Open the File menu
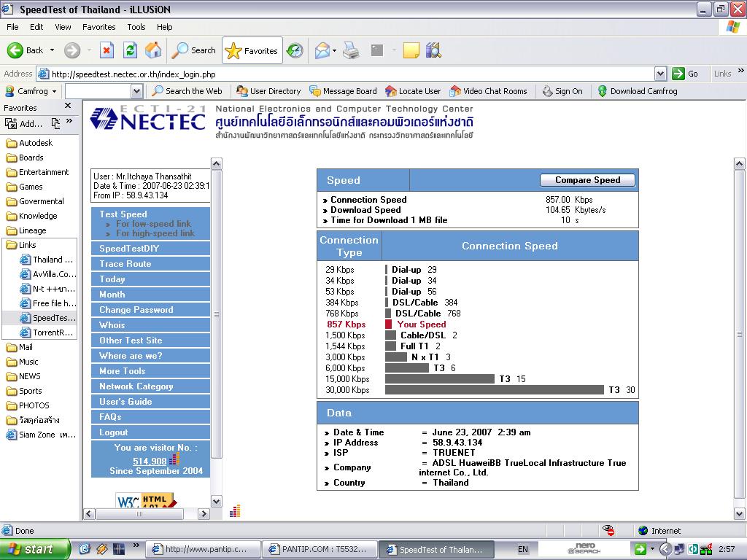 [12, 27]
